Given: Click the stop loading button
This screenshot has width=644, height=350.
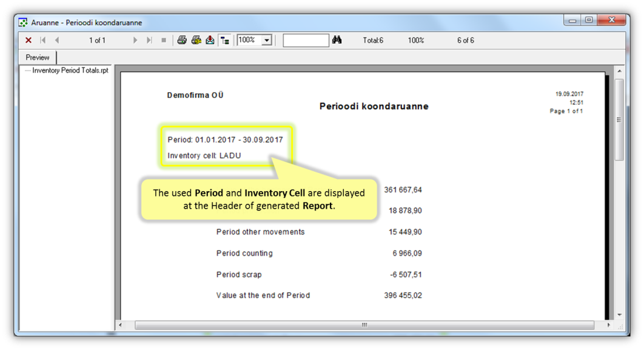Looking at the screenshot, I should tap(164, 41).
